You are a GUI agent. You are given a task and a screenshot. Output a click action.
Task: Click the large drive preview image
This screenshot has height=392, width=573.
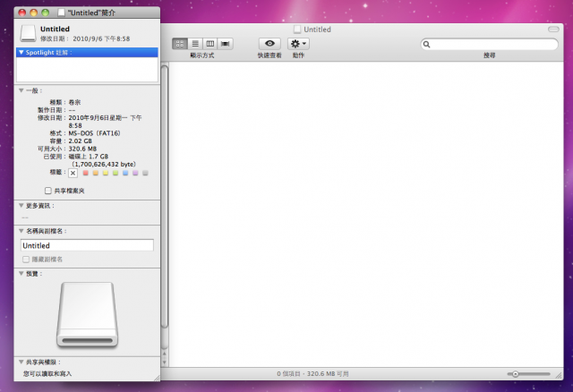click(x=88, y=314)
